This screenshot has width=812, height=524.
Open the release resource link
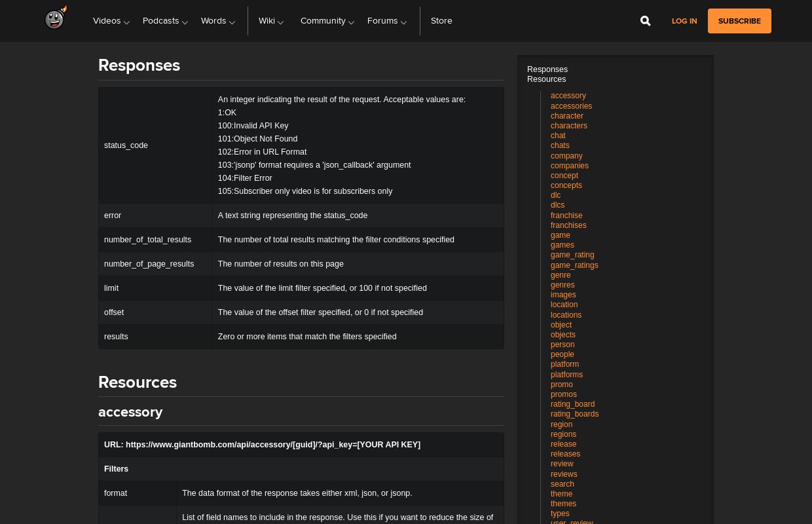coord(563,444)
